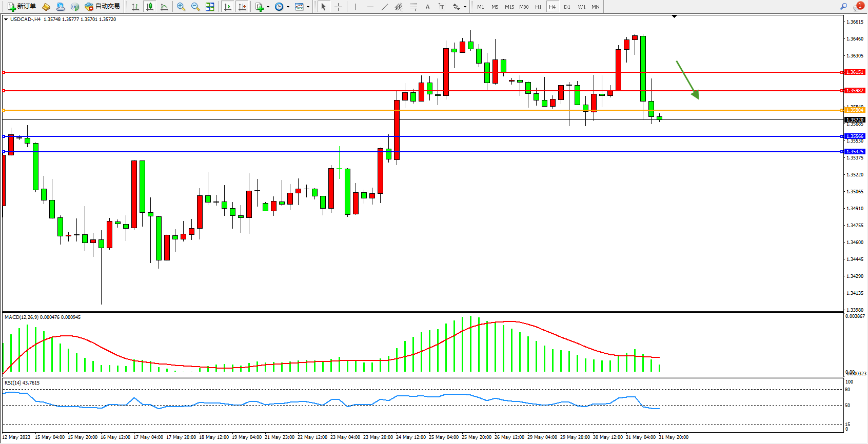Tile windows using the grid icon
The width and height of the screenshot is (868, 444).
(210, 7)
